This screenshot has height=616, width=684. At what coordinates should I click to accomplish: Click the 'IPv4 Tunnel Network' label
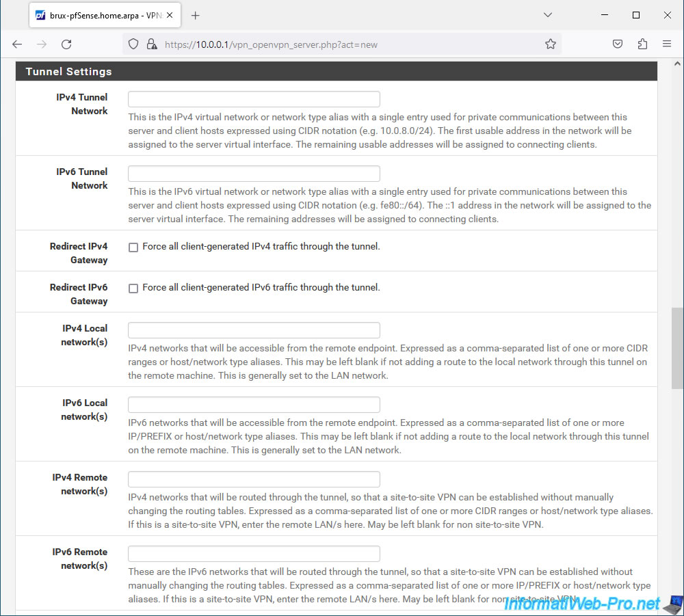pos(81,104)
